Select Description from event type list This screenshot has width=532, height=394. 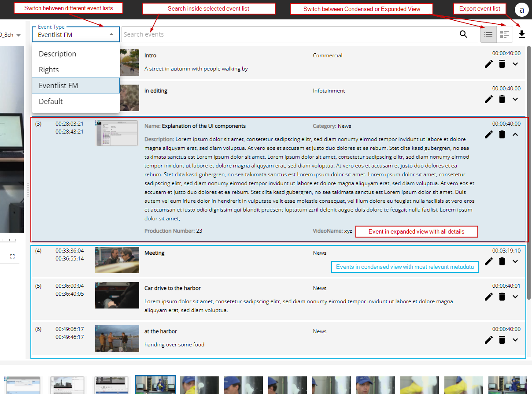(x=58, y=54)
